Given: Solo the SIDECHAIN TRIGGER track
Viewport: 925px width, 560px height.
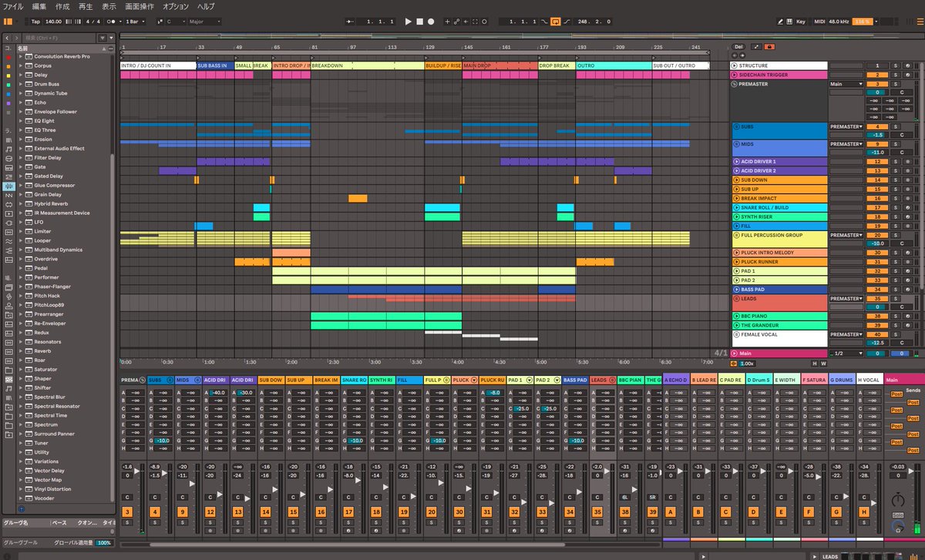Looking at the screenshot, I should (x=895, y=75).
